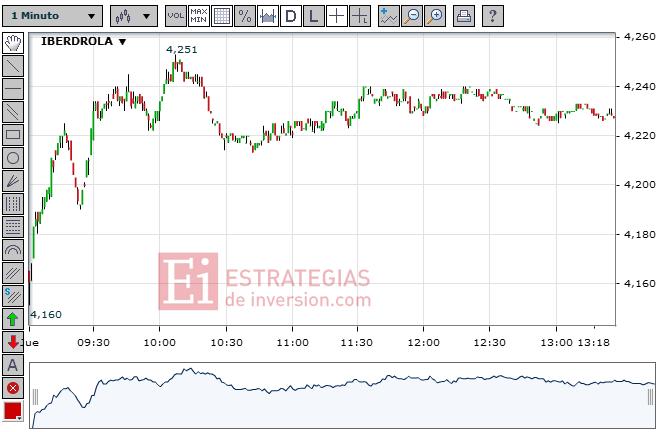Image resolution: width=661 pixels, height=432 pixels.
Task: Add an indicator with plus-chart icon
Action: 389,16
